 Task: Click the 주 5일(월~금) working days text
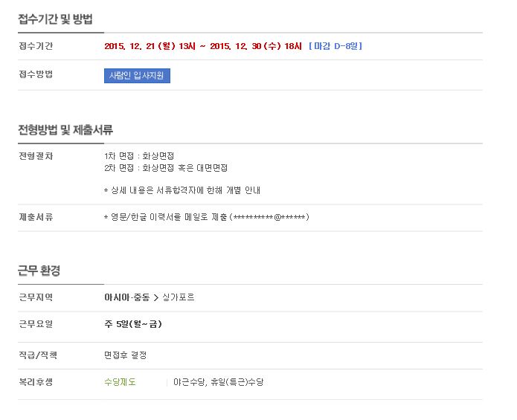[x=133, y=324]
